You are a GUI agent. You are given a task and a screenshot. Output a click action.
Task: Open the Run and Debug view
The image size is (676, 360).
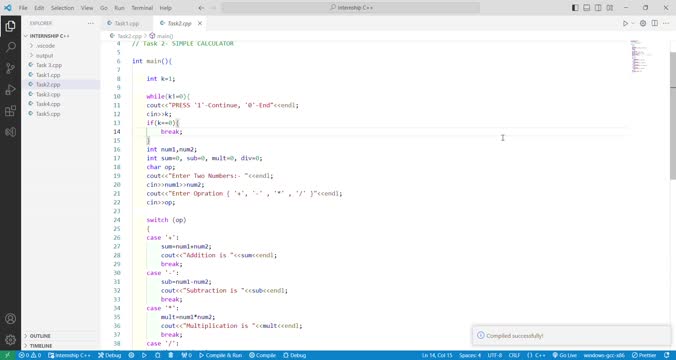(10, 90)
